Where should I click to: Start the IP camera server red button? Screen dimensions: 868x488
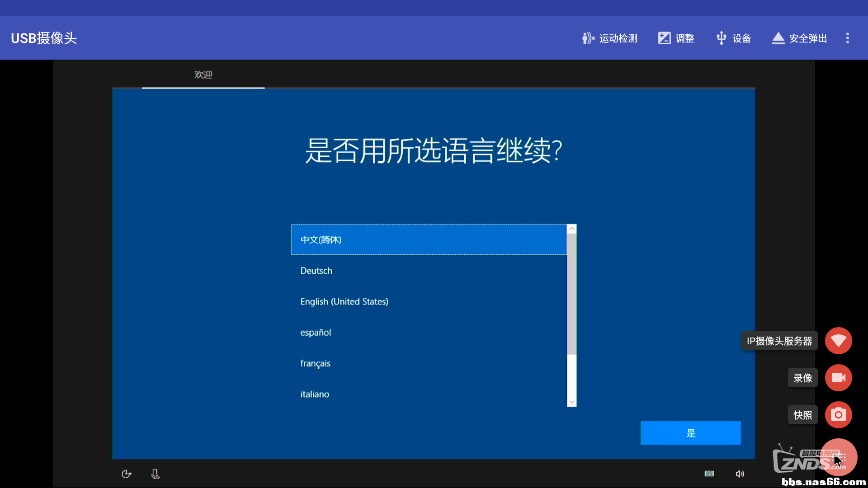point(838,341)
